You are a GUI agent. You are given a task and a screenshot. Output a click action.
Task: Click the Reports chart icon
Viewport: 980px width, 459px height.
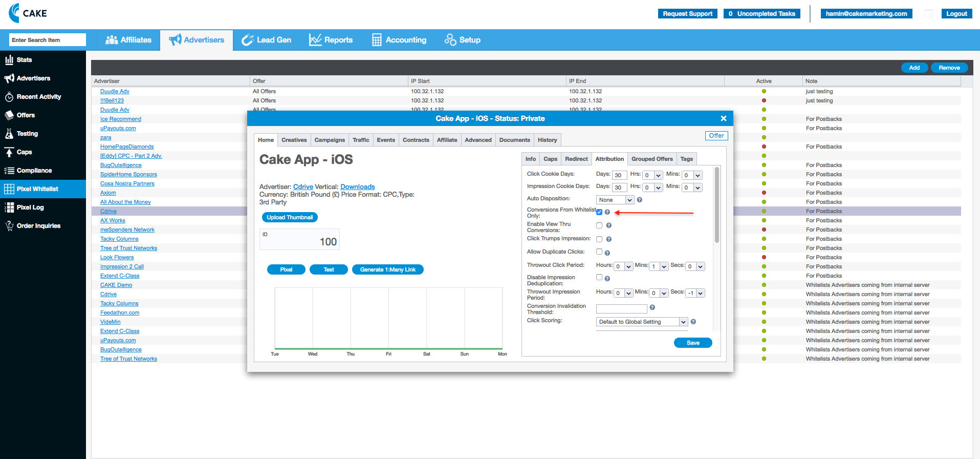(x=315, y=40)
